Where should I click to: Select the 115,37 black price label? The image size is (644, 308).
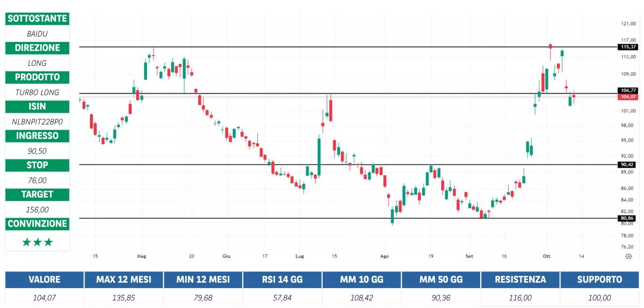pyautogui.click(x=628, y=47)
